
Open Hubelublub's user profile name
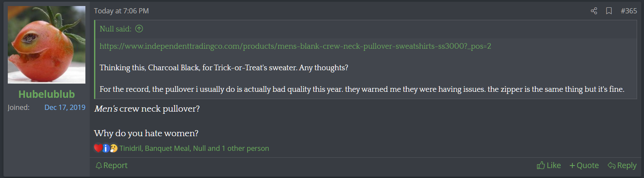tap(47, 94)
